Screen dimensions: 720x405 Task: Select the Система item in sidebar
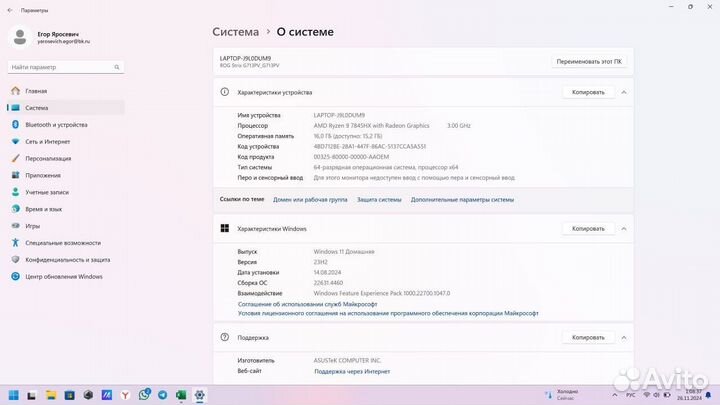click(65, 108)
